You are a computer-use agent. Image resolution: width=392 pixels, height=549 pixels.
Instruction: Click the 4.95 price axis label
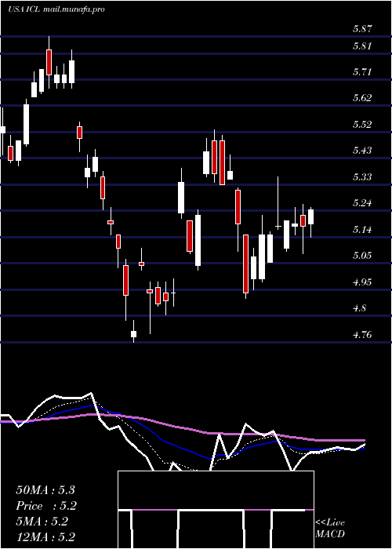pos(362,282)
